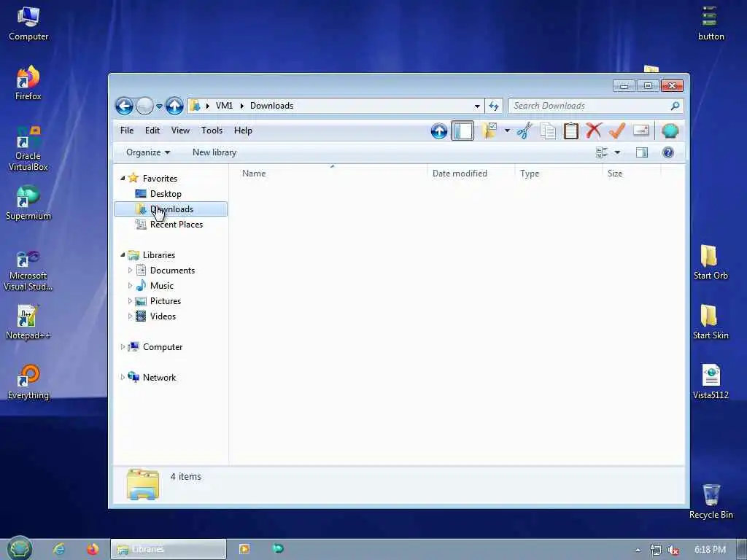Click the blue Help question mark

pyautogui.click(x=668, y=152)
